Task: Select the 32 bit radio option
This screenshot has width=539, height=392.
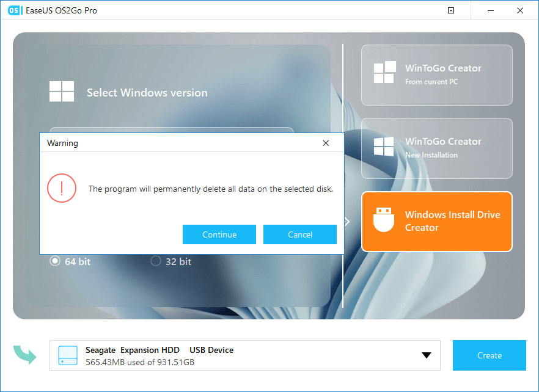Action: coord(156,261)
